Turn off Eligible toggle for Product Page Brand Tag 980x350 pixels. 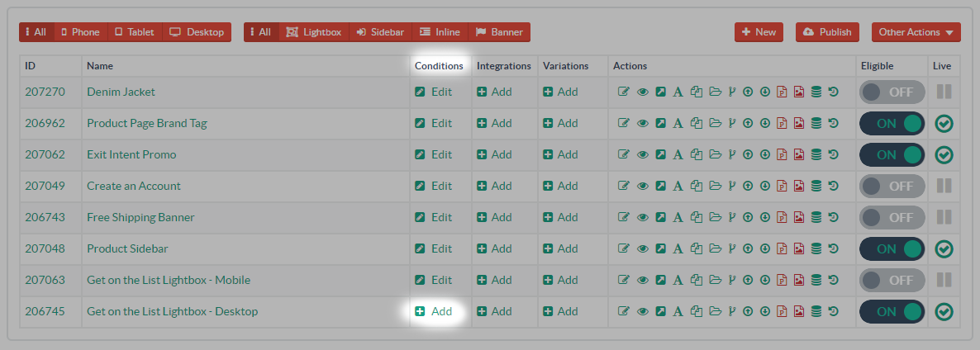892,124
